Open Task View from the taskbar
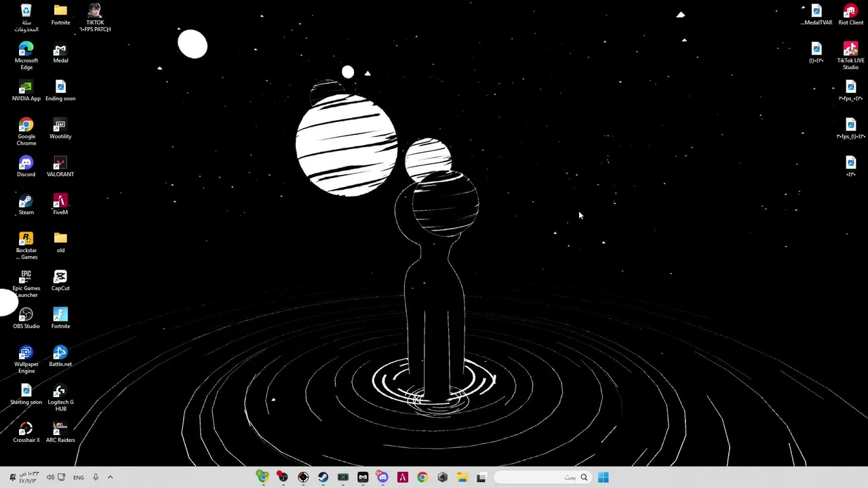The image size is (868, 488). tap(481, 477)
